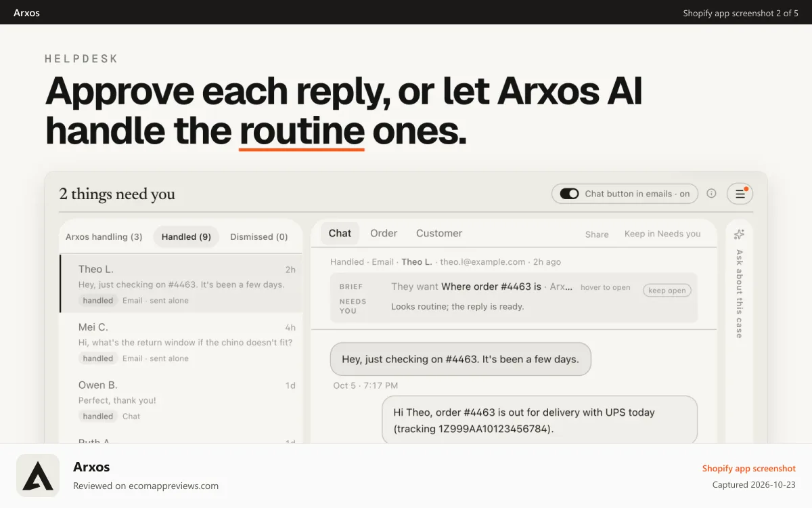Click 'Reviewed on ecomappreviews.com' text
Image resolution: width=812 pixels, height=508 pixels.
tap(145, 486)
